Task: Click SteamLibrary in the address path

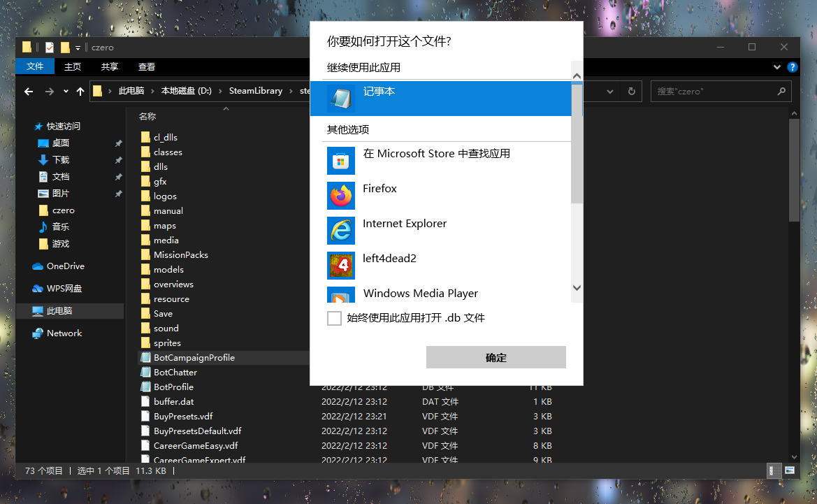Action: [255, 91]
